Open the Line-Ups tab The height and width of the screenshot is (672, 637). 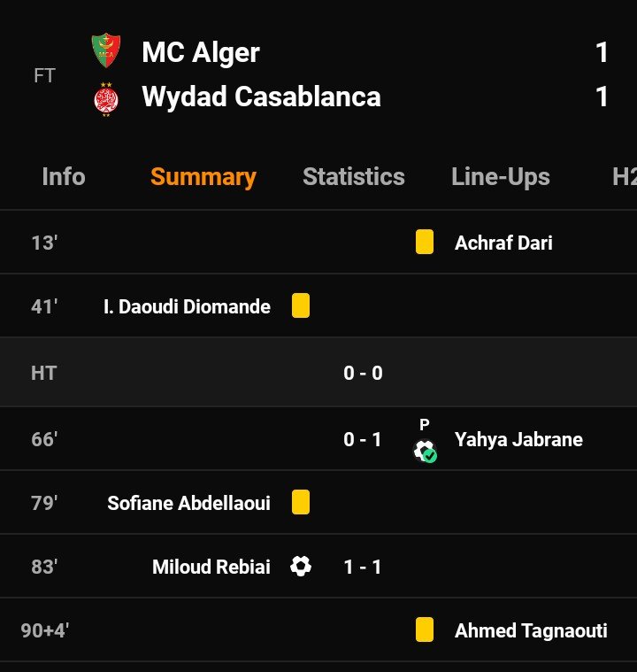pos(501,177)
